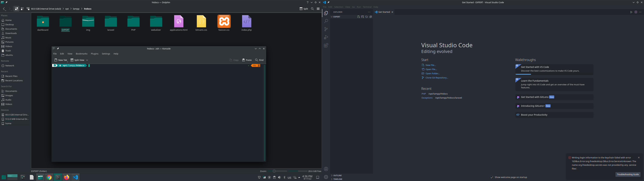The width and height of the screenshot is (644, 181).
Task: Toggle Split view in Dolphin
Action: 304,9
